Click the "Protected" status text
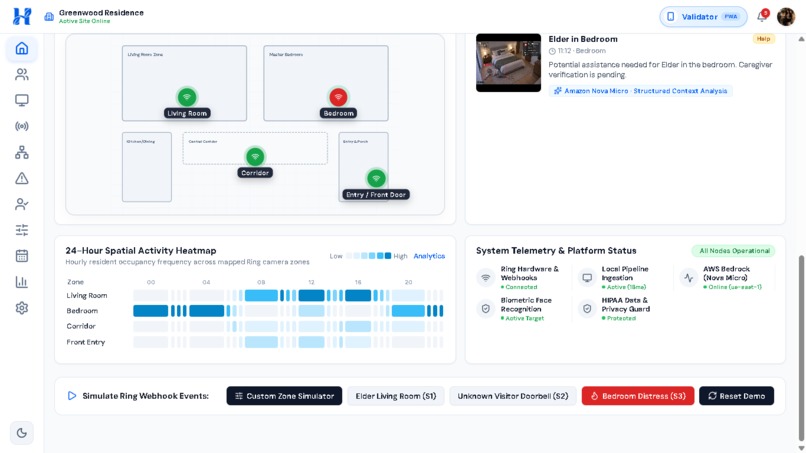 coord(619,318)
